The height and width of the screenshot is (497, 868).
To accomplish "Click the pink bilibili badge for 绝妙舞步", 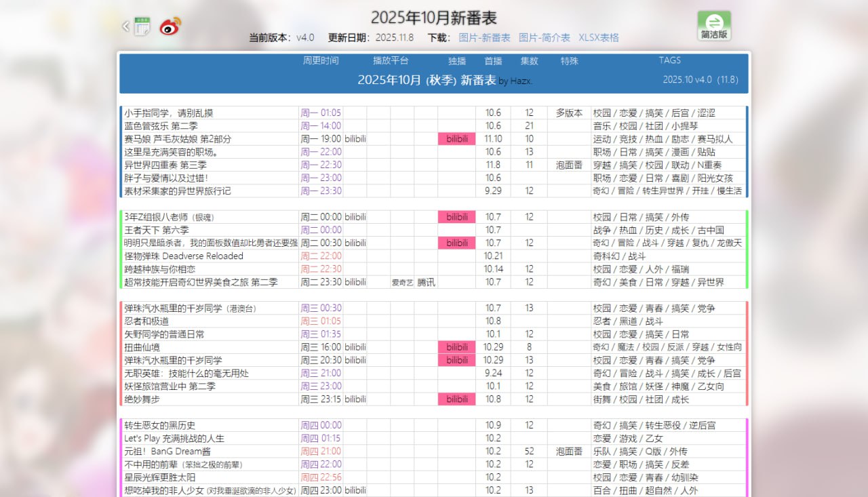I will [457, 399].
